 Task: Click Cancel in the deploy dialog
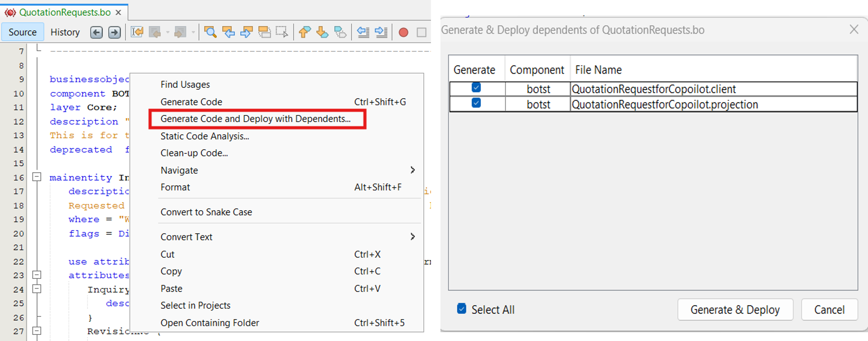tap(829, 309)
